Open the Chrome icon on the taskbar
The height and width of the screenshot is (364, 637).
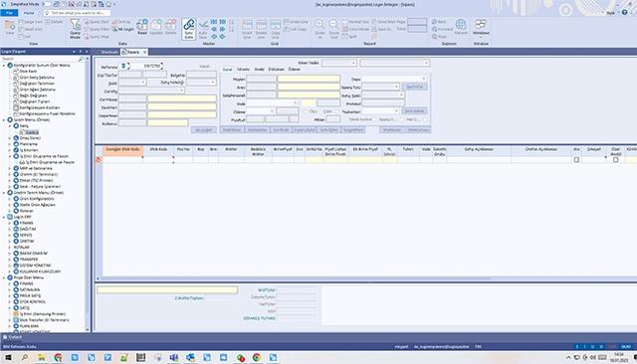pyautogui.click(x=257, y=357)
